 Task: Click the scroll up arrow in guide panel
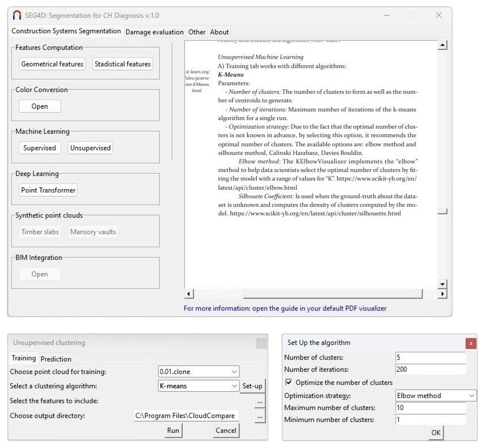[x=442, y=45]
